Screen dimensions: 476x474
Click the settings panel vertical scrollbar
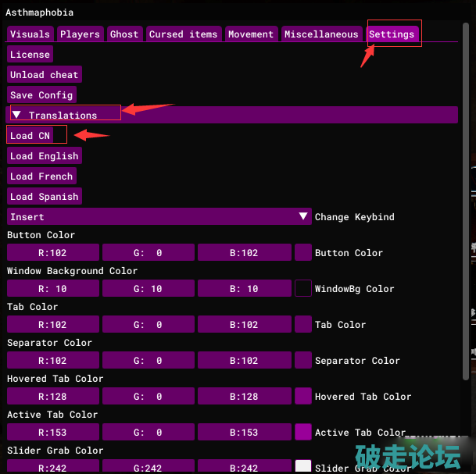click(467, 234)
